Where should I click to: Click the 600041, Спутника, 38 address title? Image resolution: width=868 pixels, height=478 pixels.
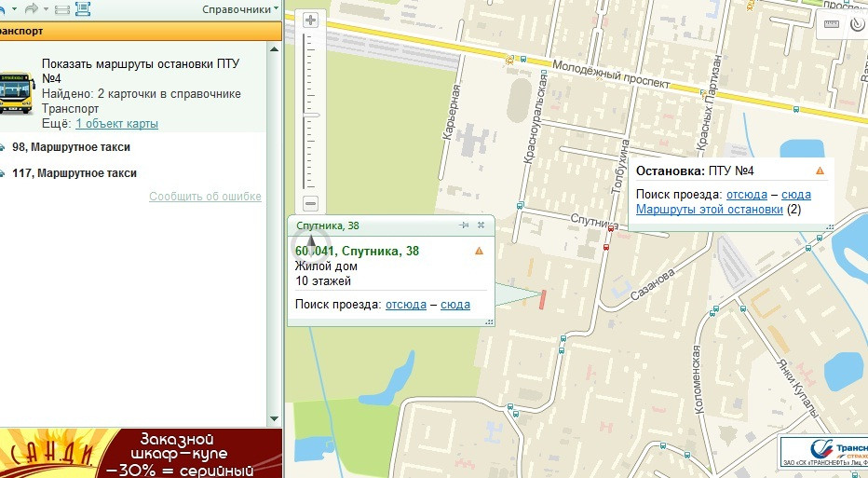357,251
